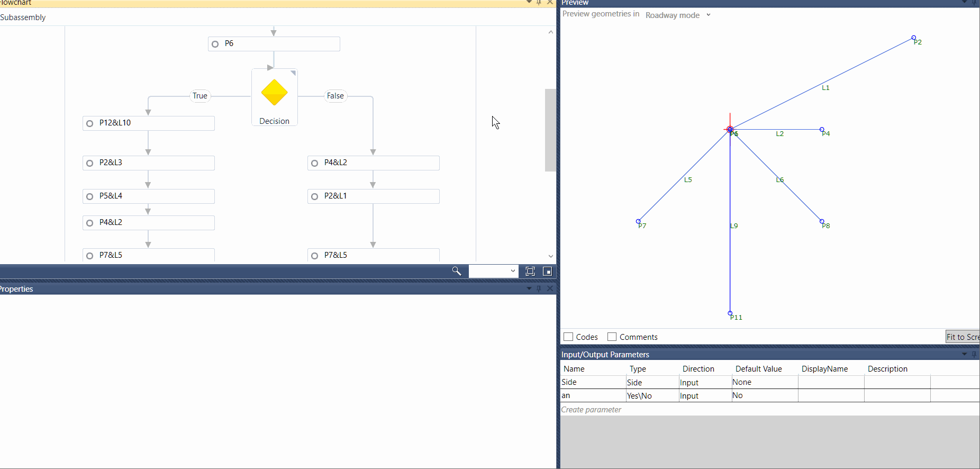Toggle the flowchart overview icon
The height and width of the screenshot is (469, 980).
[x=548, y=272]
